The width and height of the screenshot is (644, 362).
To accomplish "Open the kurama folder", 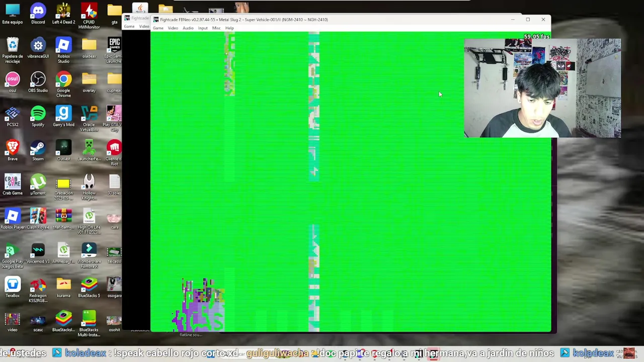I will pyautogui.click(x=63, y=288).
